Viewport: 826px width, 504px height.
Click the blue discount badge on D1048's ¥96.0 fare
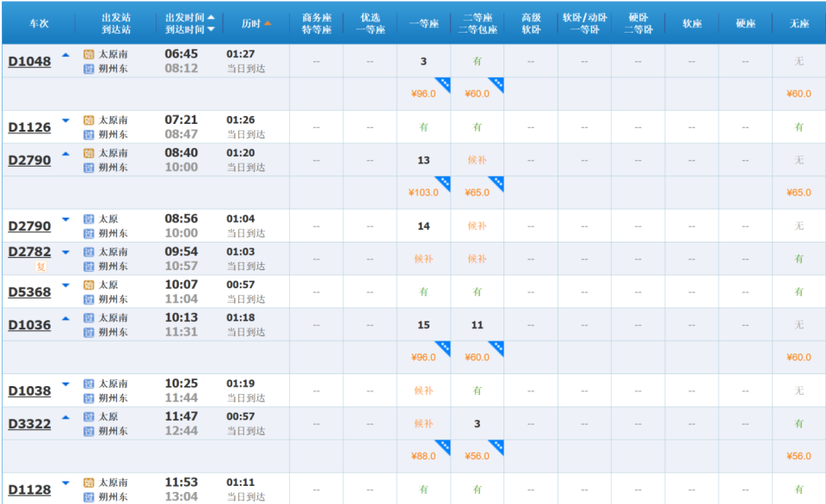[x=441, y=83]
